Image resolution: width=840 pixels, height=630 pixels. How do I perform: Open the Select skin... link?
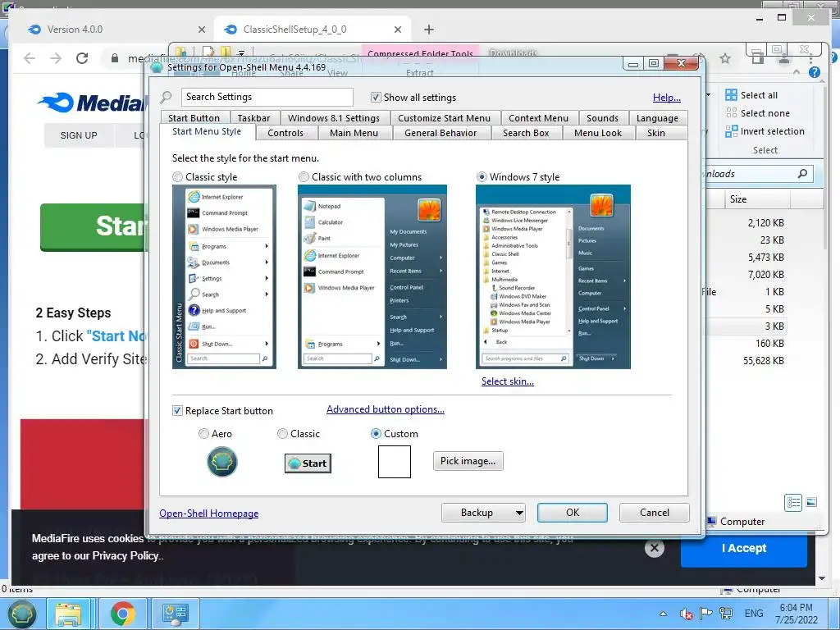507,381
